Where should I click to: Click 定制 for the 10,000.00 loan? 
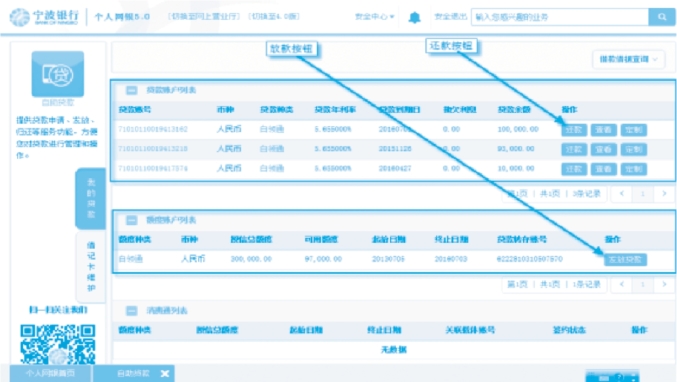633,169
